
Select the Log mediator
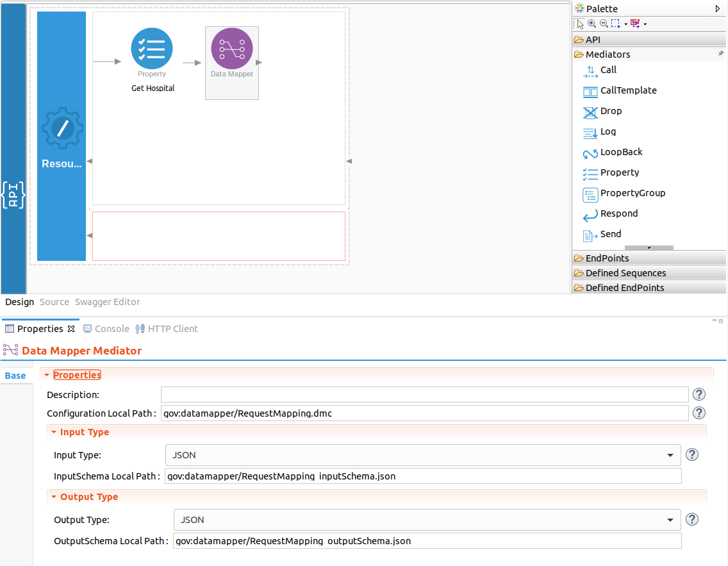click(x=608, y=131)
